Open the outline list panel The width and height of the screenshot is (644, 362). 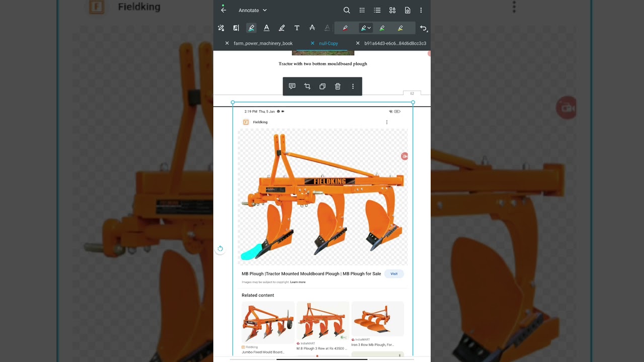[377, 10]
